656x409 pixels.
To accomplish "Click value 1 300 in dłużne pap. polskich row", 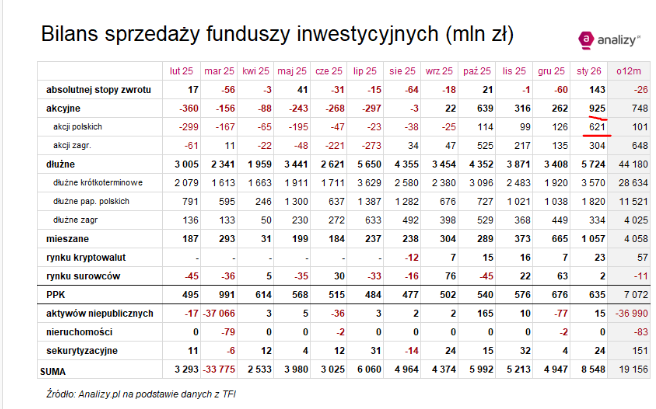I will pos(296,202).
